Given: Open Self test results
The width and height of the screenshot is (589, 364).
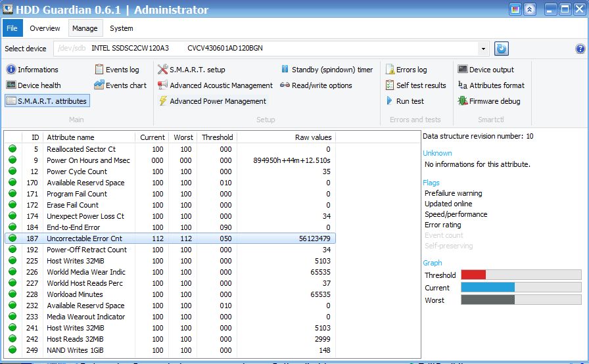Looking at the screenshot, I should 416,85.
